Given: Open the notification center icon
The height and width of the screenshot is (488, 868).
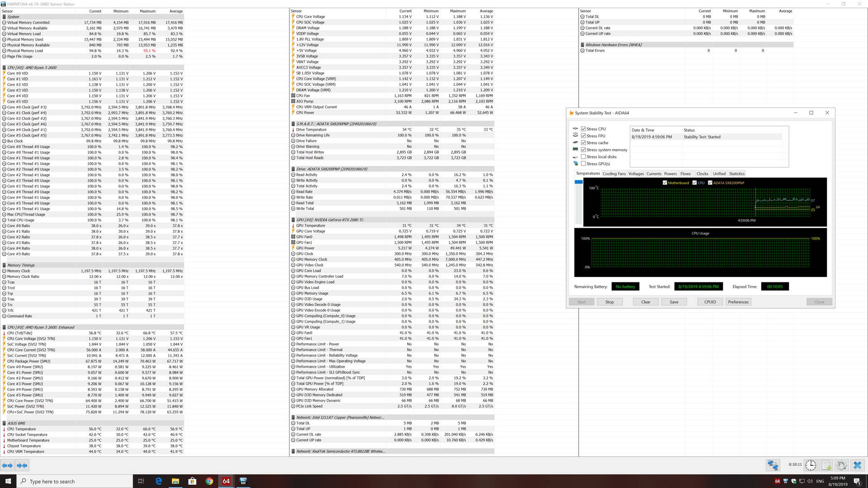Looking at the screenshot, I should click(857, 481).
